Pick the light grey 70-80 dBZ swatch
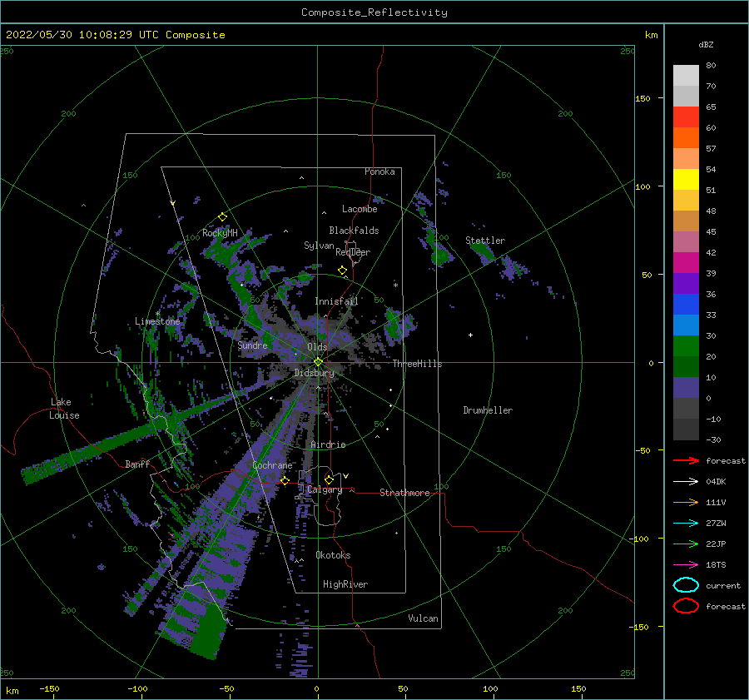 click(686, 76)
